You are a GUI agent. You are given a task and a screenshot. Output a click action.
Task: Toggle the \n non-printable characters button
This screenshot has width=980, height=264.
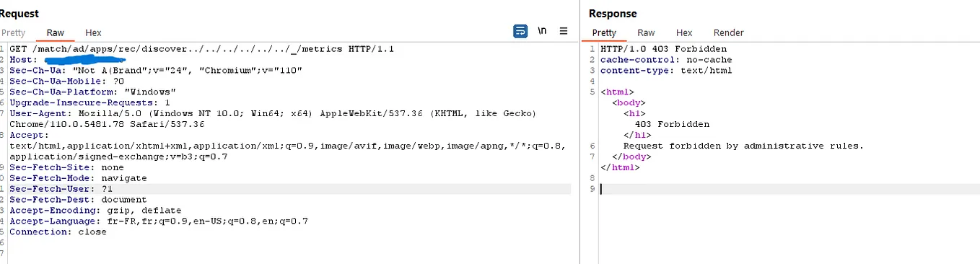[542, 32]
